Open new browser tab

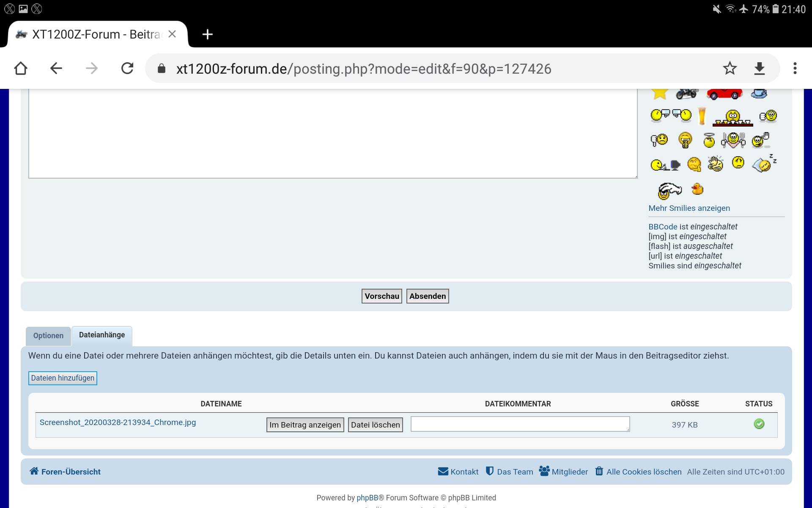[x=207, y=34]
